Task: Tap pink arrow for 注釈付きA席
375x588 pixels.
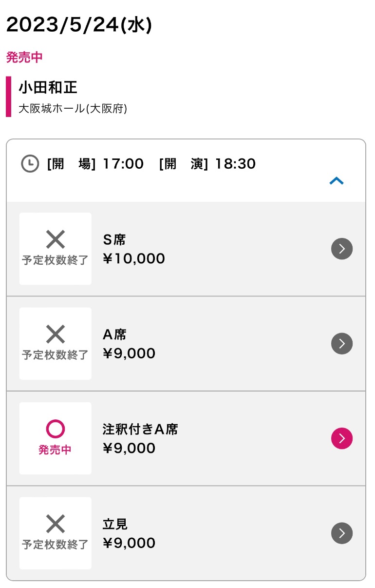Action: 342,438
